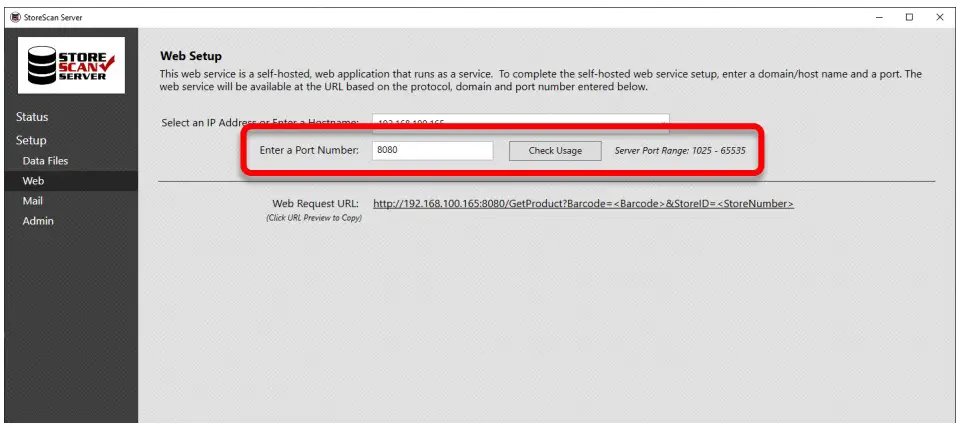This screenshot has height=429, width=967.
Task: Click the Server Port Range text
Action: click(680, 150)
